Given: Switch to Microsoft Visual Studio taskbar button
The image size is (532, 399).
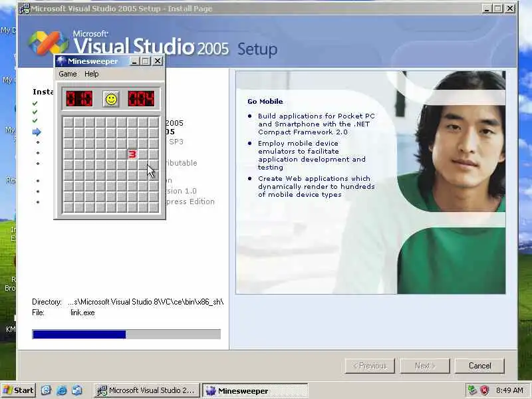Looking at the screenshot, I should [x=146, y=390].
